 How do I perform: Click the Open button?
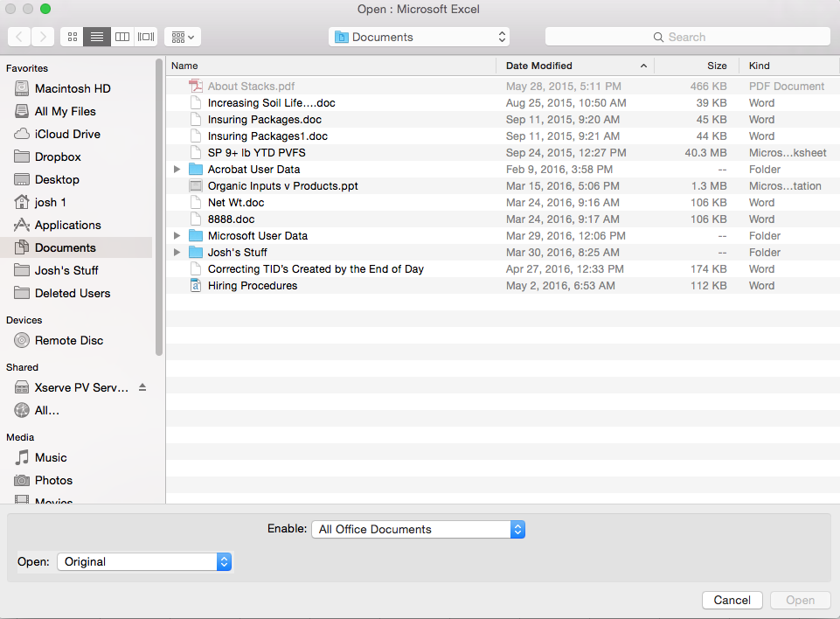point(801,601)
